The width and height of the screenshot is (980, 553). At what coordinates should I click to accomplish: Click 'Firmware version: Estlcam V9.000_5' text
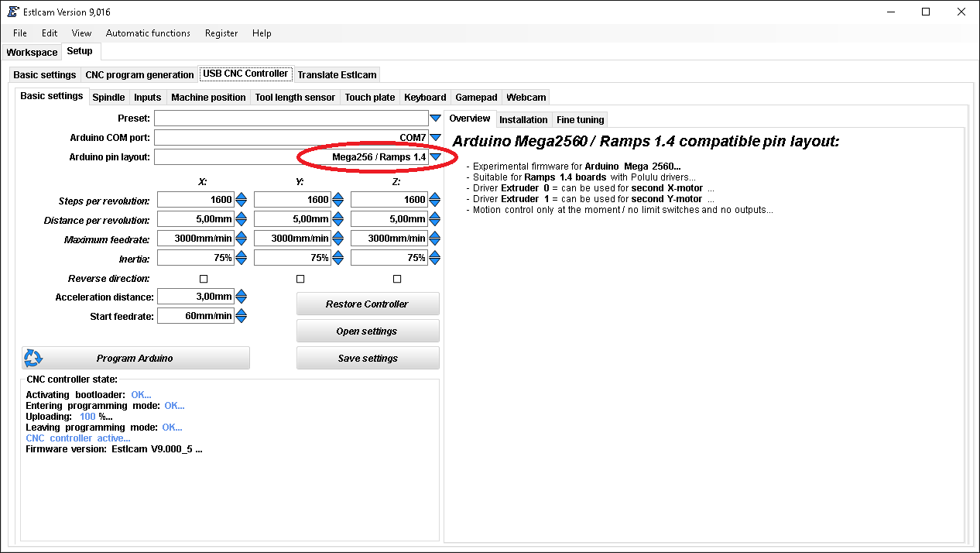click(114, 449)
